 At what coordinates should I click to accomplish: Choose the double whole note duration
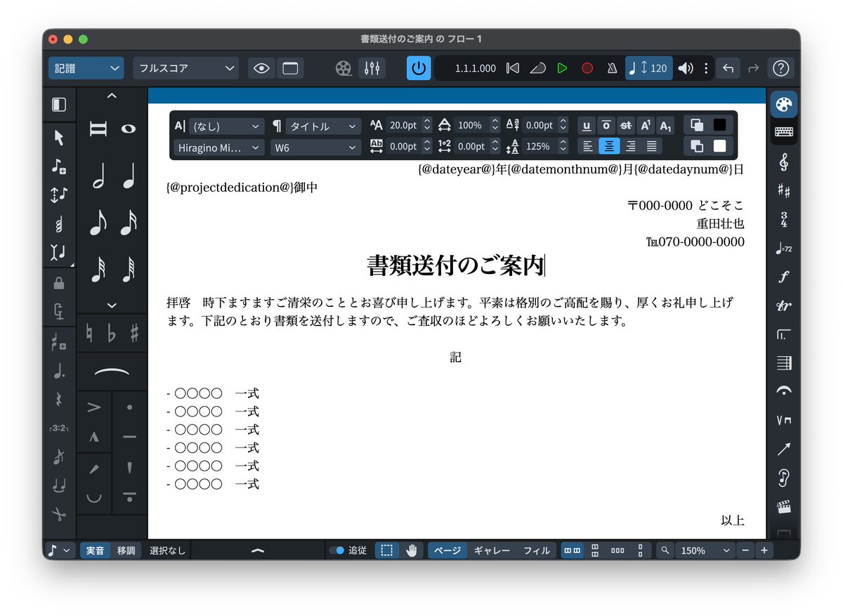98,129
